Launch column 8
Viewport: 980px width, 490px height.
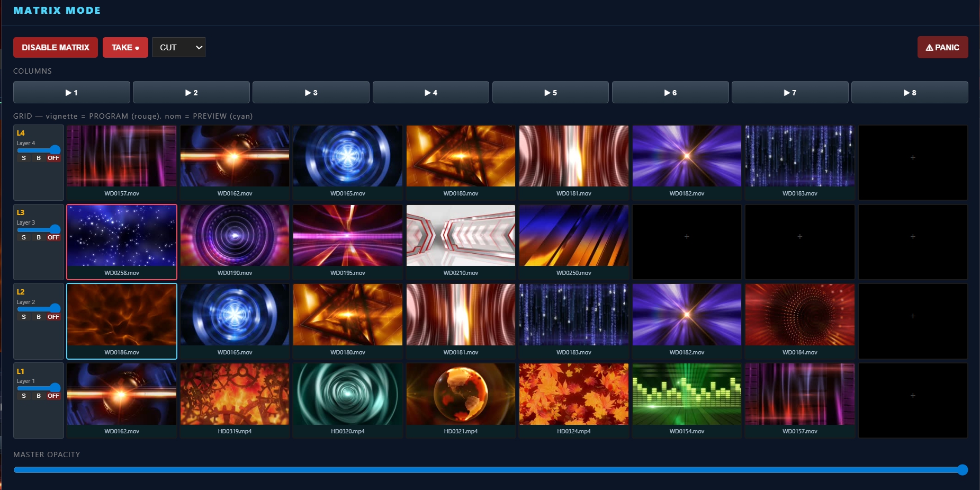coord(910,93)
